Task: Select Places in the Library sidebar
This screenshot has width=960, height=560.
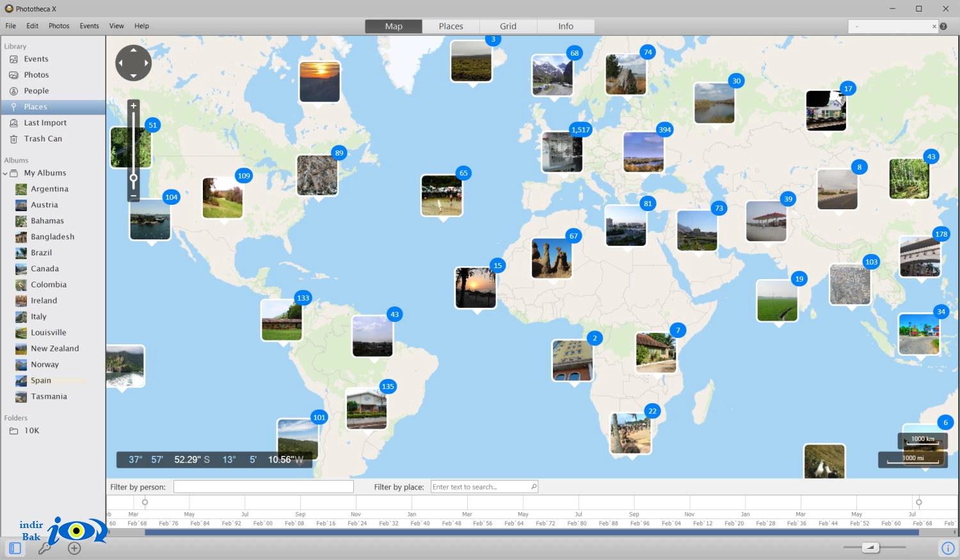Action: [x=52, y=107]
